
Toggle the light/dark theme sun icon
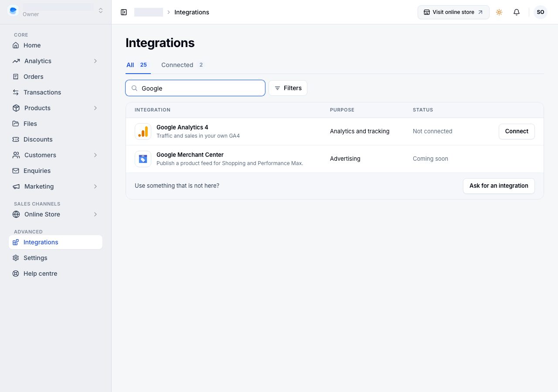[x=499, y=12]
